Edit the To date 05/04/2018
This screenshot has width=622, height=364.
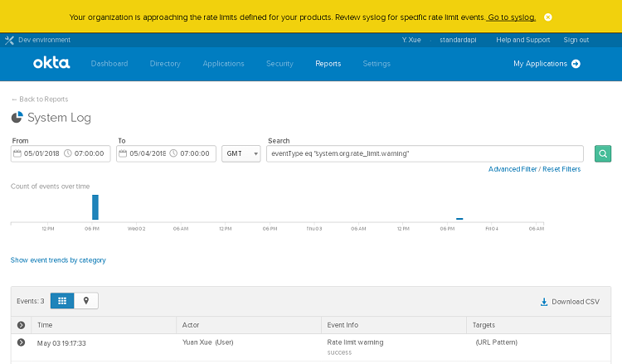[x=148, y=153]
